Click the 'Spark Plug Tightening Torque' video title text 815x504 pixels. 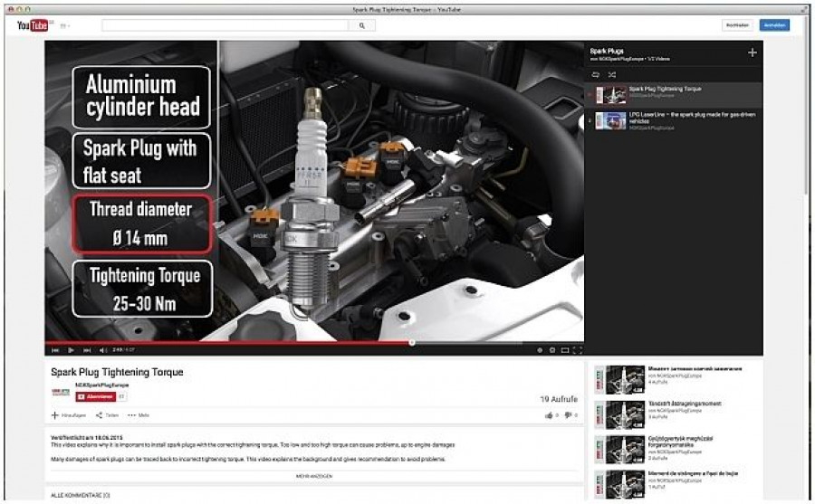(x=117, y=372)
